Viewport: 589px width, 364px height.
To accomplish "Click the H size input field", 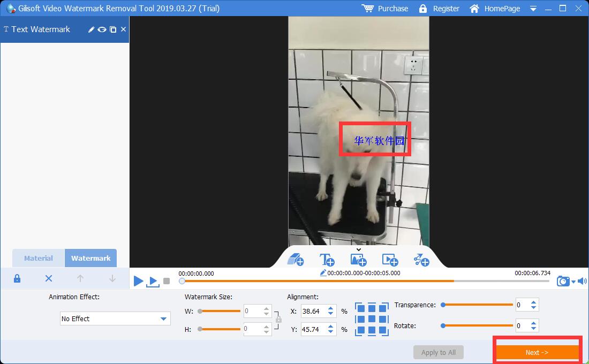I will [x=253, y=329].
